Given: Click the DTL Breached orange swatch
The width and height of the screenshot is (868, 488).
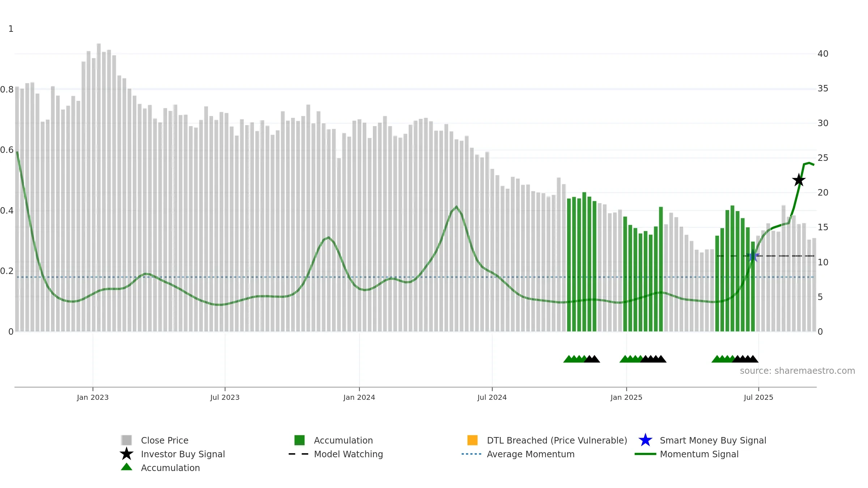Looking at the screenshot, I should (x=472, y=440).
